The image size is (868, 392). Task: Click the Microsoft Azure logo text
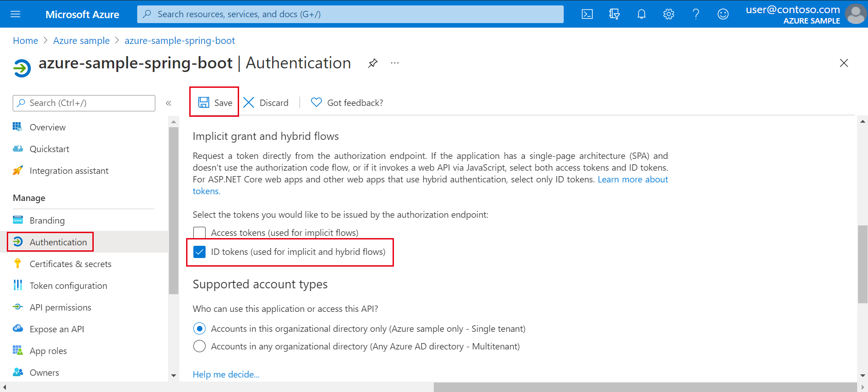point(82,14)
